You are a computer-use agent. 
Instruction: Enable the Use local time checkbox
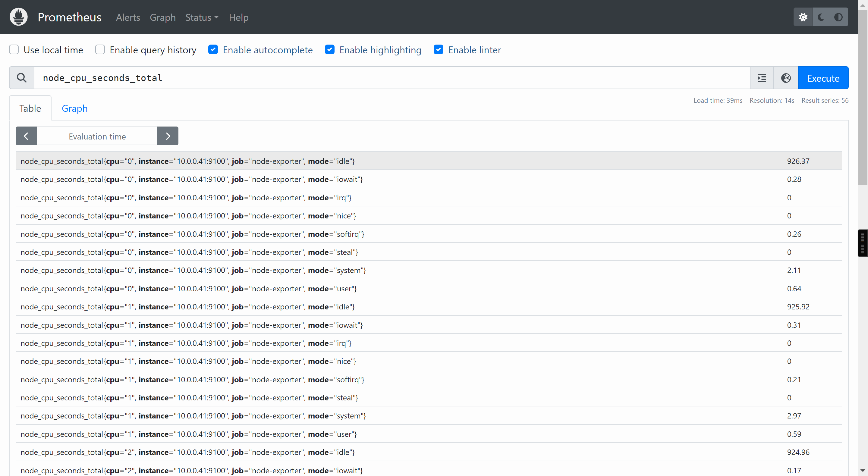[x=14, y=50]
